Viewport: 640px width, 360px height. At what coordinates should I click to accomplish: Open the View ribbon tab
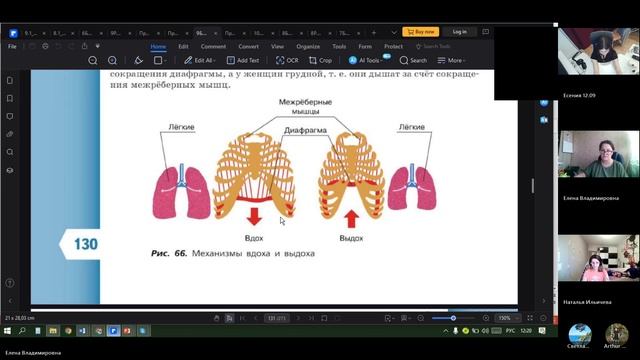(278, 47)
